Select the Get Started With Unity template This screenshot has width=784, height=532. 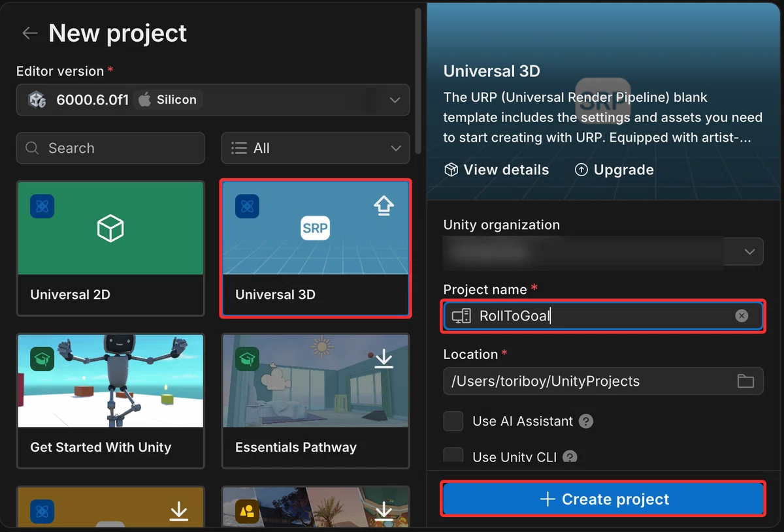[x=110, y=401]
